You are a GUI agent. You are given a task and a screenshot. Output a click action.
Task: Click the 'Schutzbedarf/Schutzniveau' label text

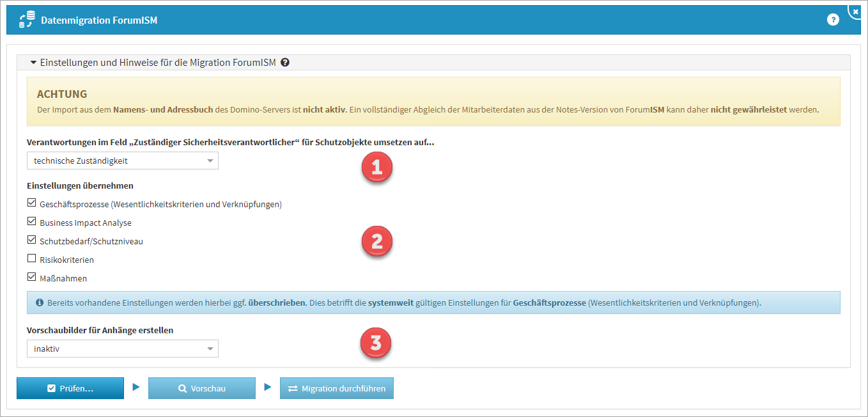coord(91,242)
